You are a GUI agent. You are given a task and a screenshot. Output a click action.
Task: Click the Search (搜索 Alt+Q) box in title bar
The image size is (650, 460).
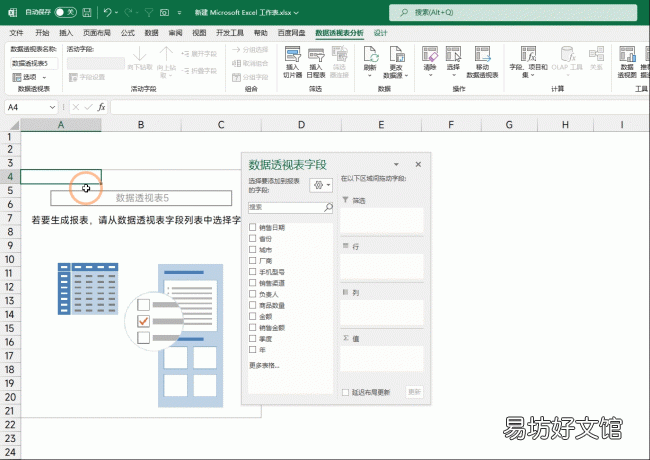point(513,12)
